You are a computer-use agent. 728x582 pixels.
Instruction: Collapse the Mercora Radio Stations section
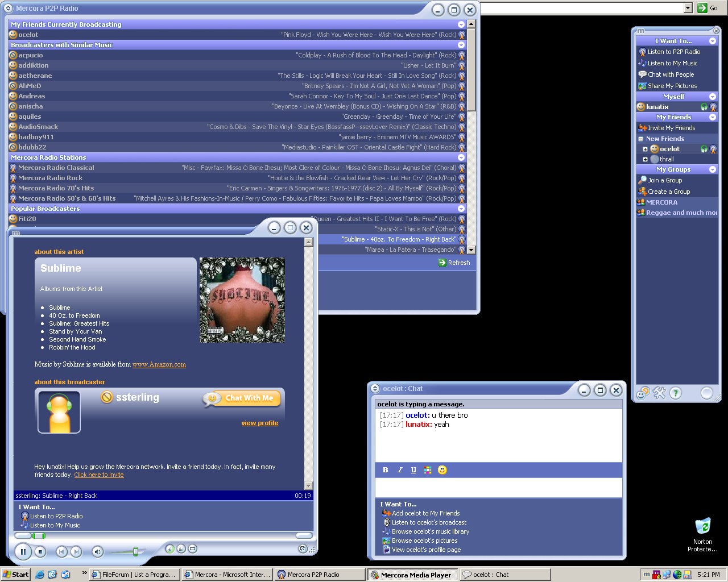[x=461, y=157]
